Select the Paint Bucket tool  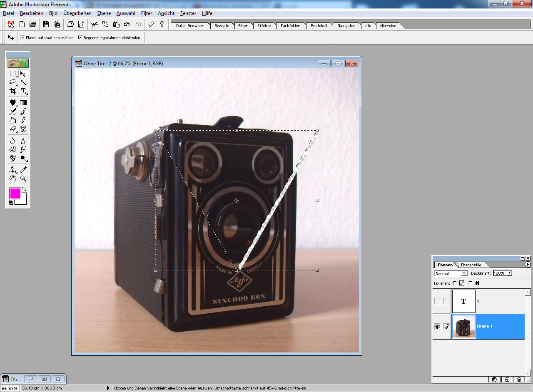(13, 120)
